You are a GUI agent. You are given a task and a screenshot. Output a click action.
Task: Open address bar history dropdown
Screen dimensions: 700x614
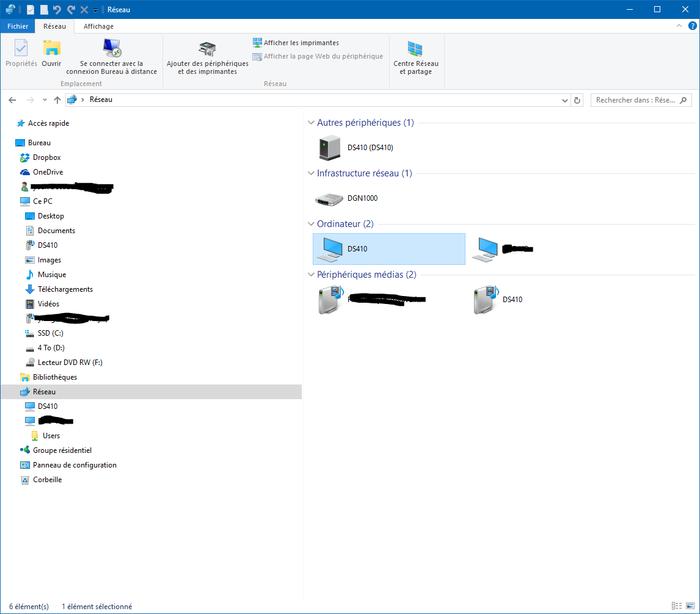coord(565,100)
